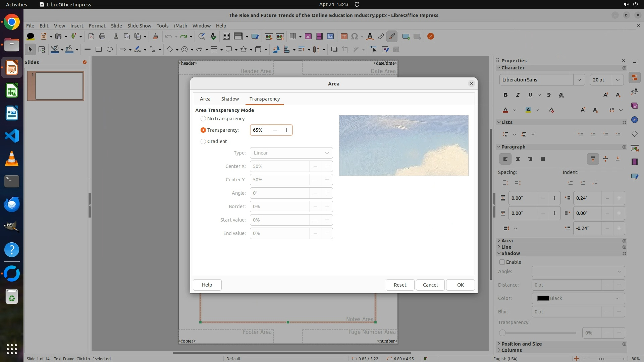The image size is (644, 362).
Task: Open the Slide Show menu
Action: [139, 26]
